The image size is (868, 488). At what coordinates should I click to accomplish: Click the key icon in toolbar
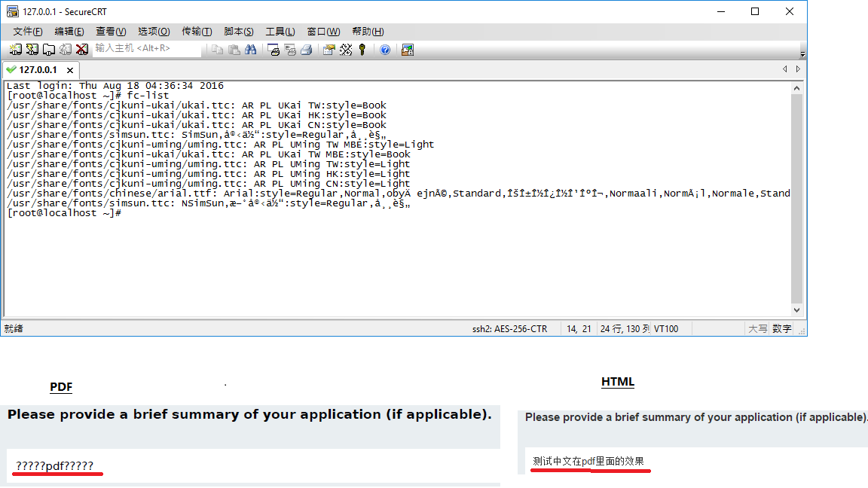362,50
